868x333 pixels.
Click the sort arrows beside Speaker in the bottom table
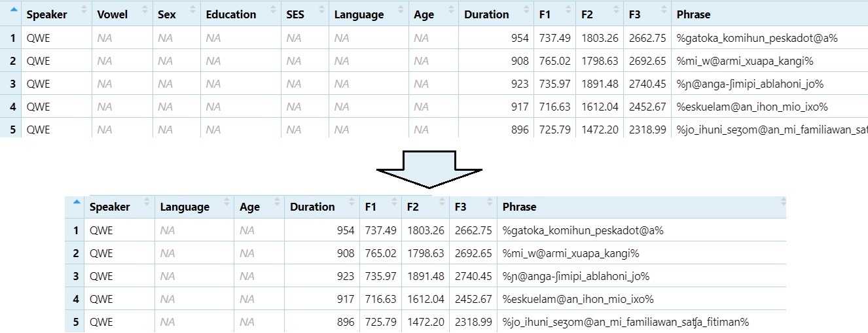(147, 202)
